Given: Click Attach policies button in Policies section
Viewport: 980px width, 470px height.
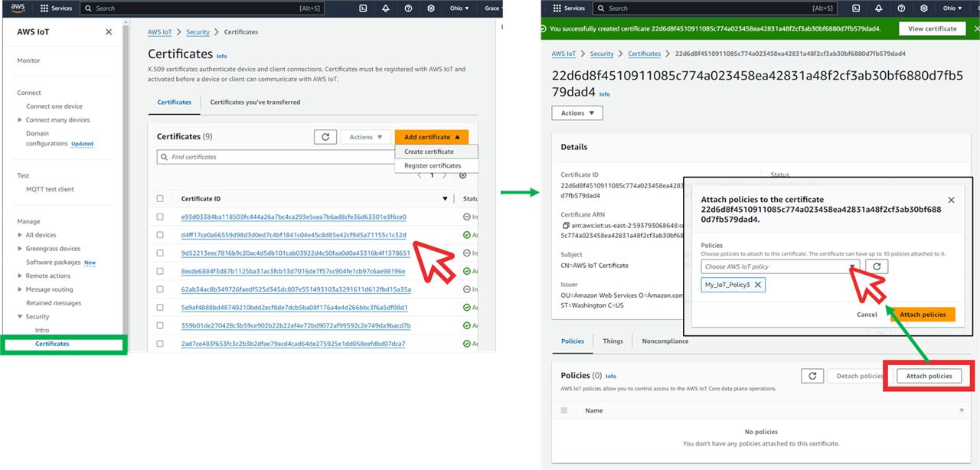Looking at the screenshot, I should pyautogui.click(x=929, y=376).
